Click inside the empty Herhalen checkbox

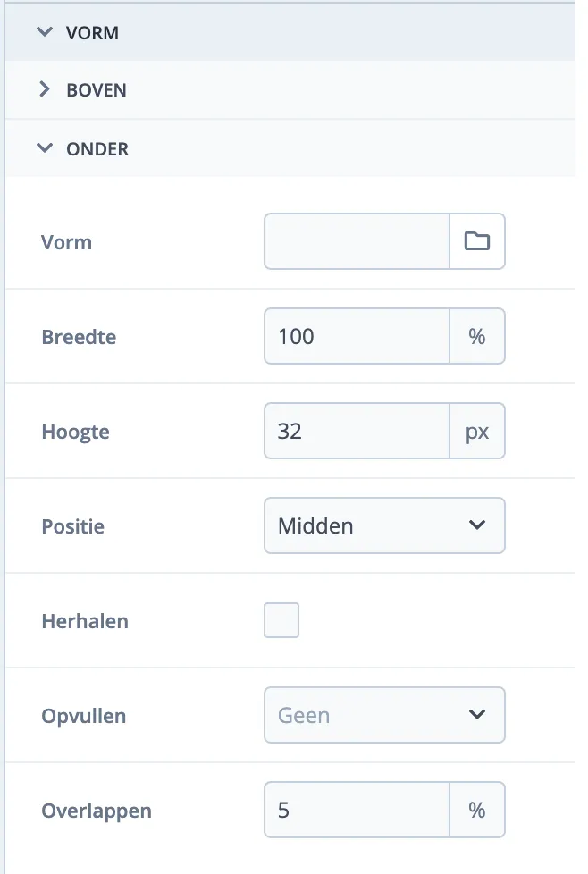point(281,620)
